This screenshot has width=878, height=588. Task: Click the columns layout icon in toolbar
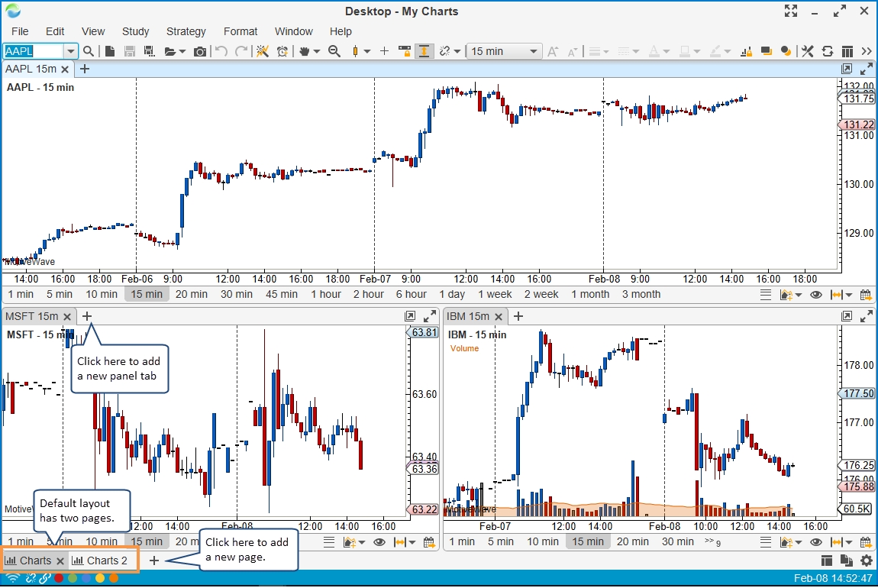(x=847, y=51)
